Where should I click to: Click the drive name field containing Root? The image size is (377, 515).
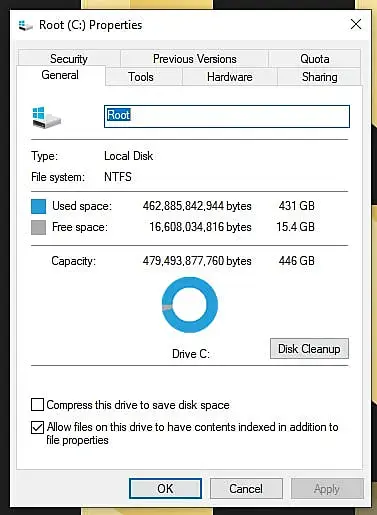click(x=227, y=116)
